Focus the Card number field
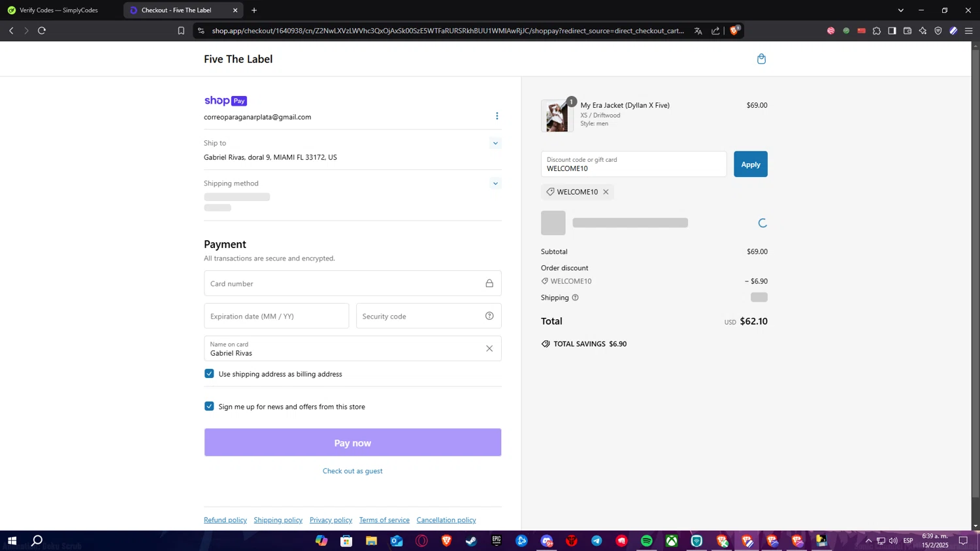 pos(353,283)
